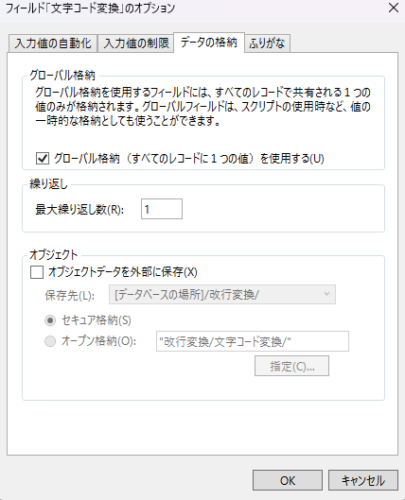Click the オブジェクトデータを外部に保存(X) label text
Image resolution: width=405 pixels, height=500 pixels.
(123, 272)
